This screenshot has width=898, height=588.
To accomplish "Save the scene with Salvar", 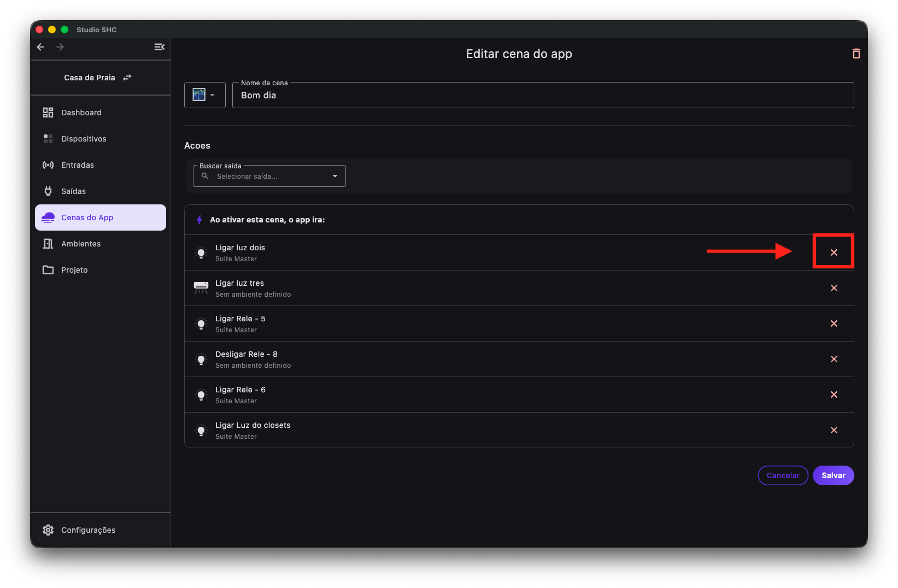I will [x=834, y=475].
